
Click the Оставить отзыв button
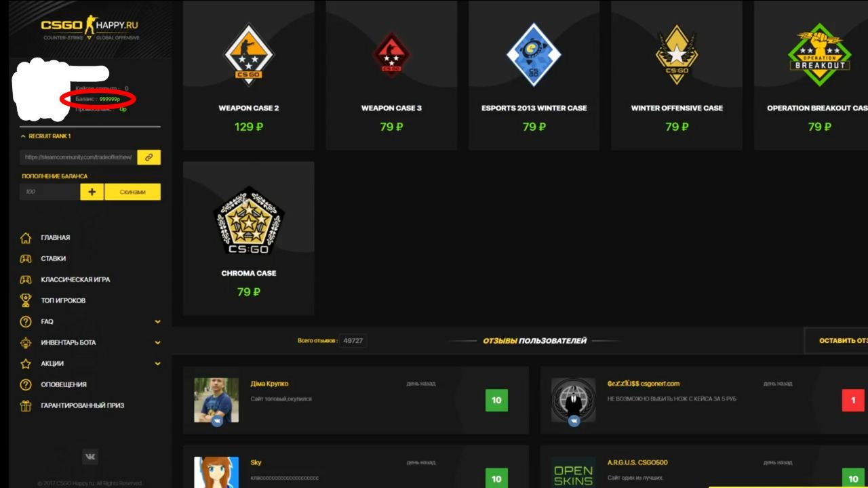pos(836,340)
